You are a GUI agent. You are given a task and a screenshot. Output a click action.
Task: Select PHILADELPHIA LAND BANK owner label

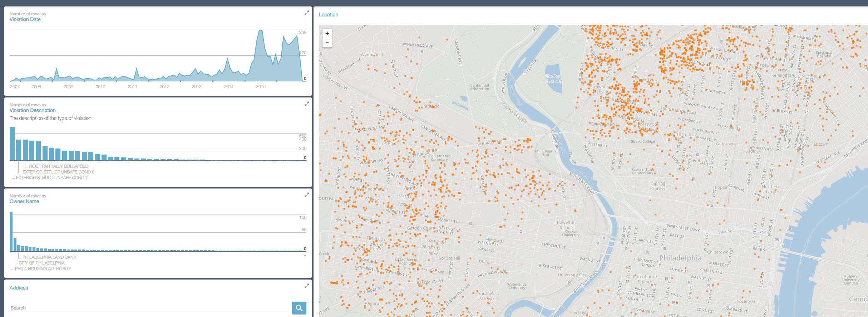point(49,257)
